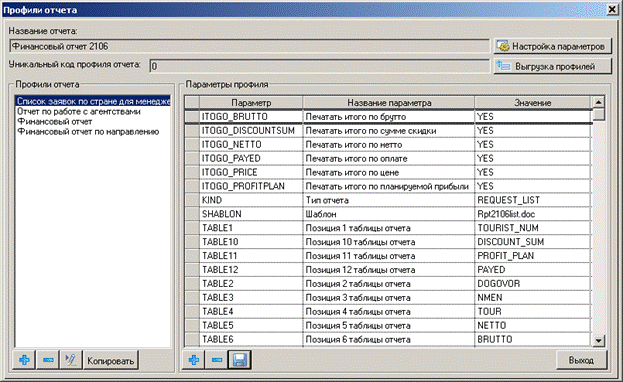This screenshot has height=382, width=623.
Task: Select the row selector for KIND parameter
Action: [x=192, y=200]
